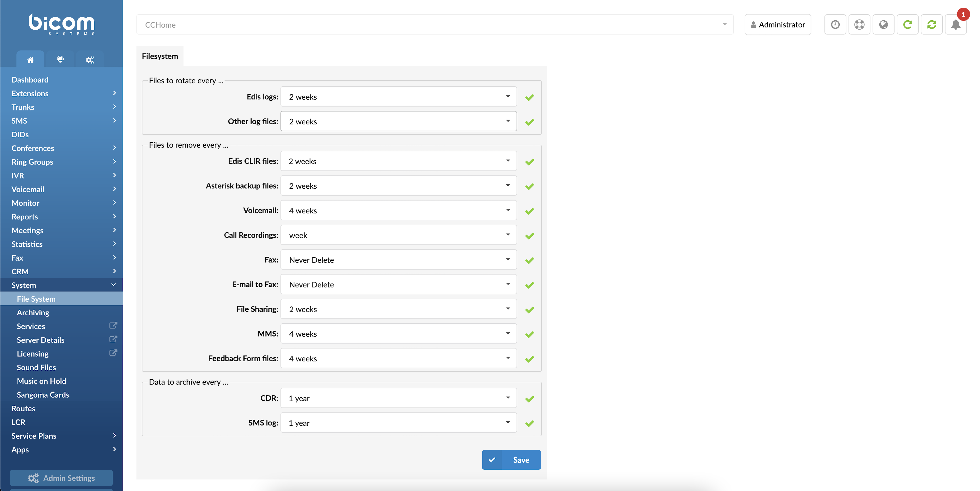Click the Save button
Viewport: 980px width, 491px height.
pyautogui.click(x=511, y=460)
